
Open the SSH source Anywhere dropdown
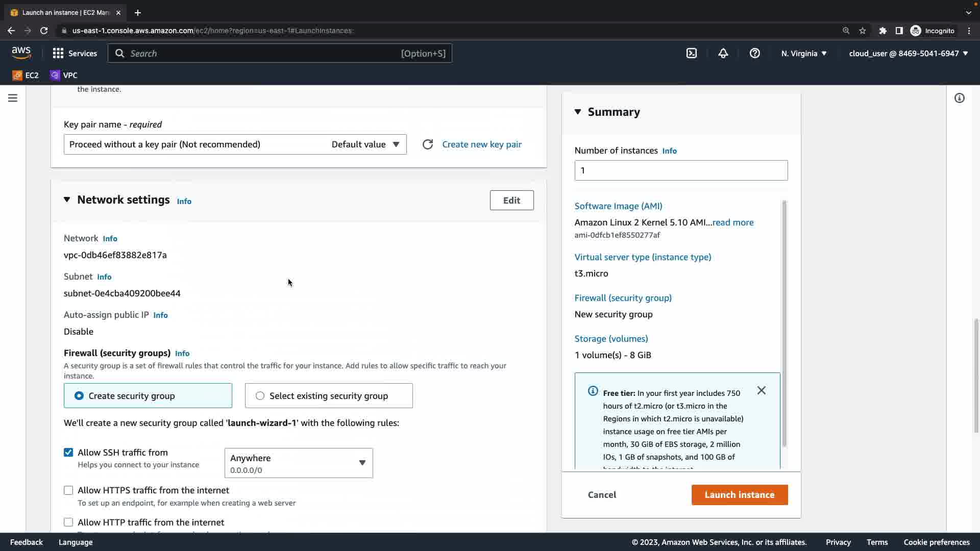[x=299, y=463]
